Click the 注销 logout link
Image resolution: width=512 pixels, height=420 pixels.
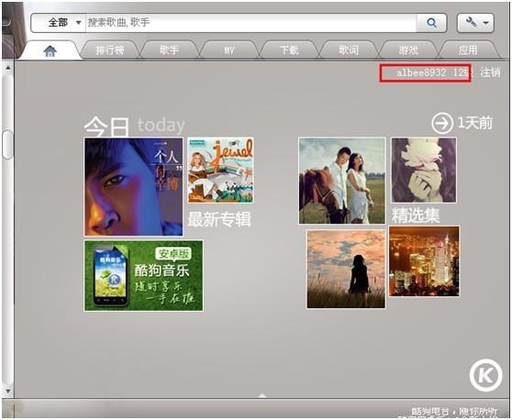[490, 72]
